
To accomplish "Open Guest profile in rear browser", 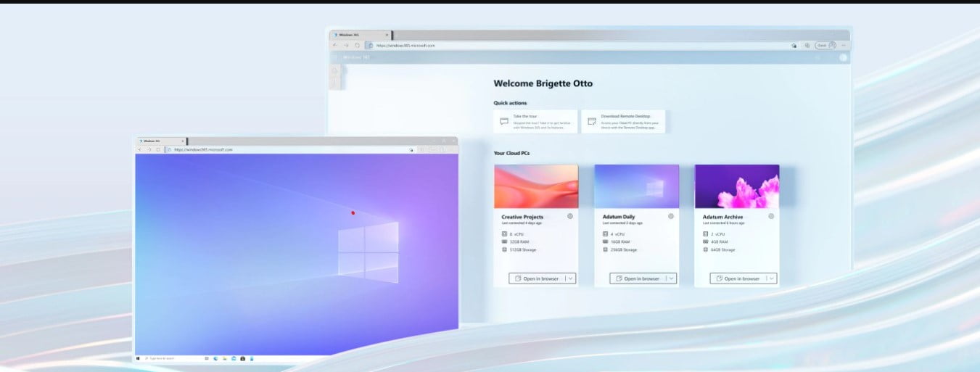I will coord(826,45).
